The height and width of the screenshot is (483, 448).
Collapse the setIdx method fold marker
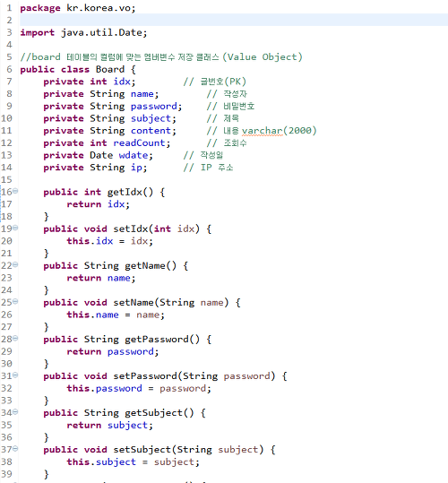(15, 228)
